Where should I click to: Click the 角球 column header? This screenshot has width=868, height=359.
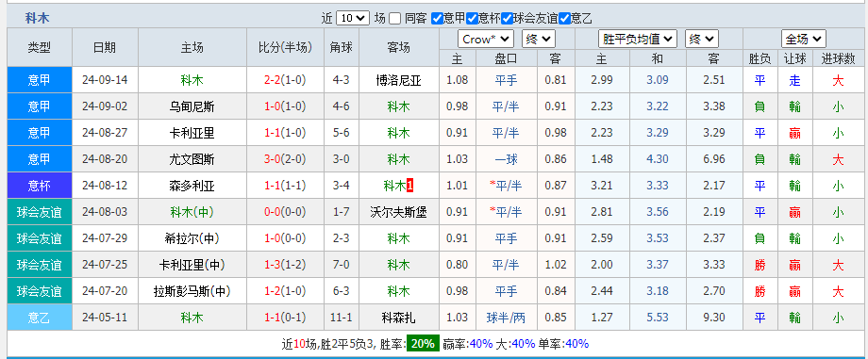[x=341, y=47]
